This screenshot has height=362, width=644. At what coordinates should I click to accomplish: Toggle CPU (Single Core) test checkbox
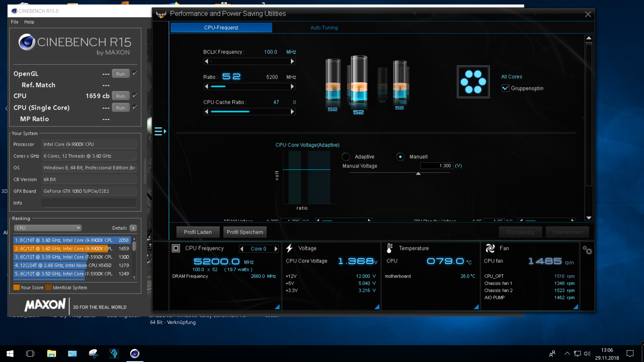pos(135,107)
